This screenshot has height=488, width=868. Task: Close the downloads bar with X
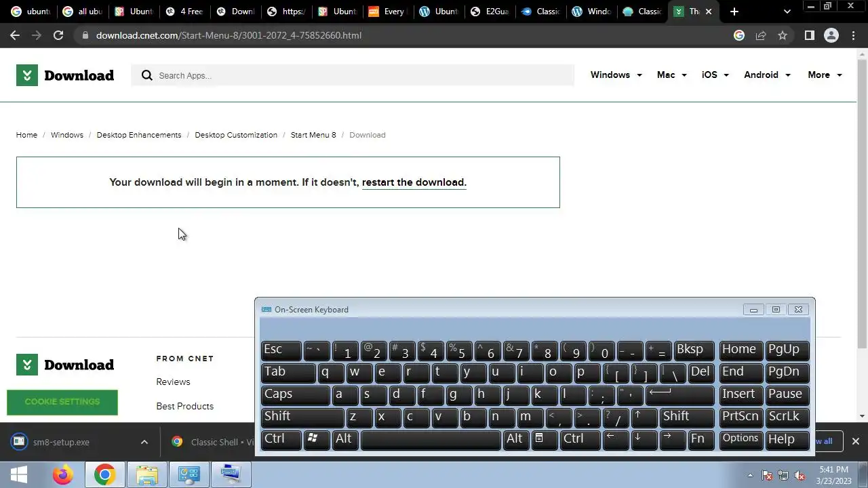(855, 441)
